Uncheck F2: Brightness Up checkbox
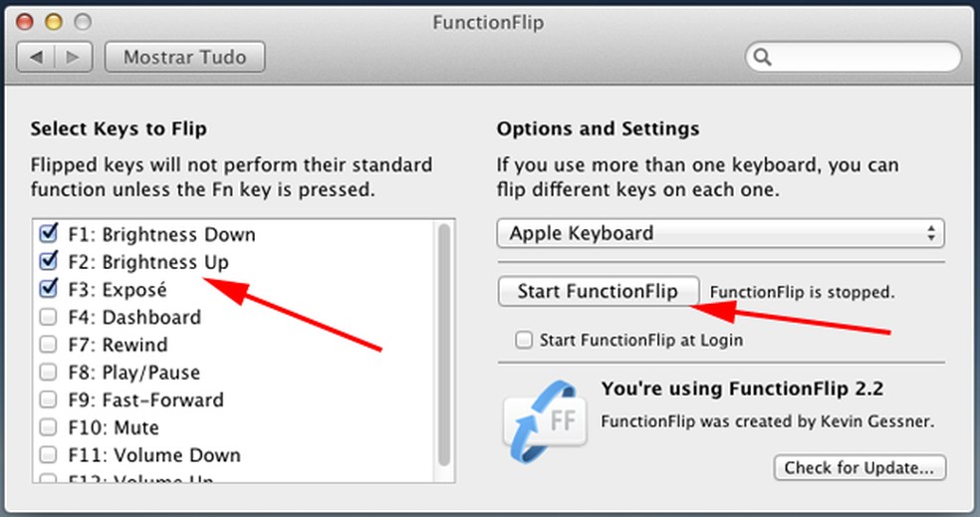The width and height of the screenshot is (980, 517). coord(48,262)
